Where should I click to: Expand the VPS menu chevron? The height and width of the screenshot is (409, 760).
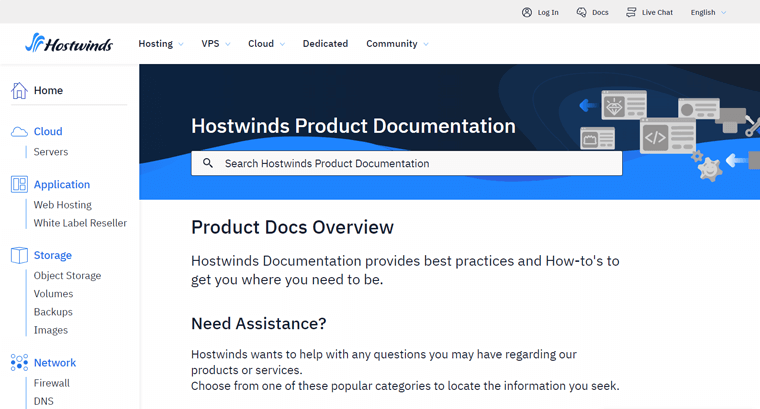coord(228,44)
